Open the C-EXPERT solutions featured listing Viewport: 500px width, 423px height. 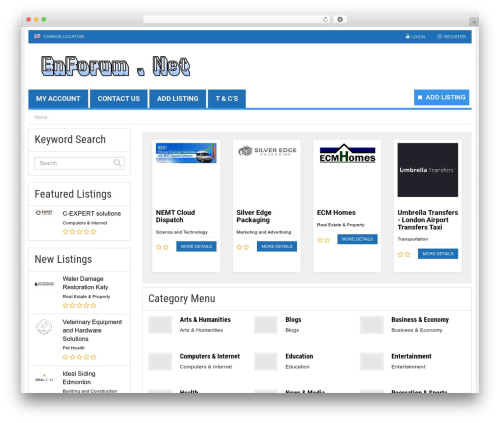(x=92, y=213)
